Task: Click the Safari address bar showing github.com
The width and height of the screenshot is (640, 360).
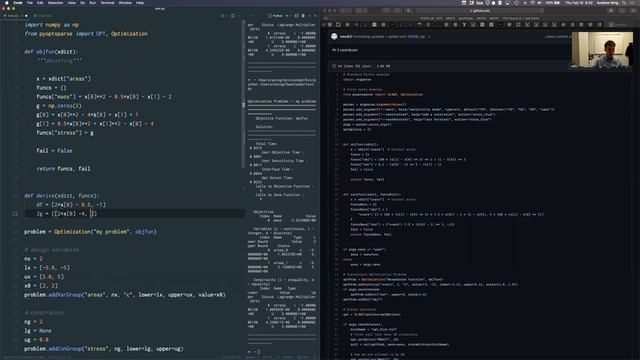Action: point(480,11)
